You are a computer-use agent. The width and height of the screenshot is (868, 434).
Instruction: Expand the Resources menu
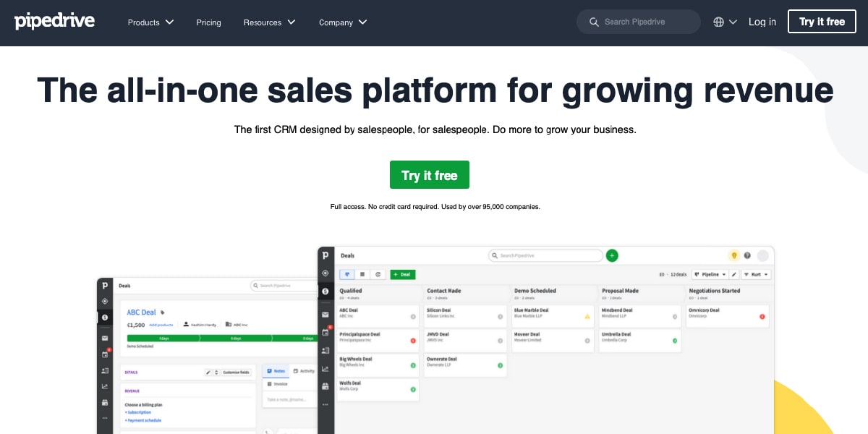tap(269, 22)
